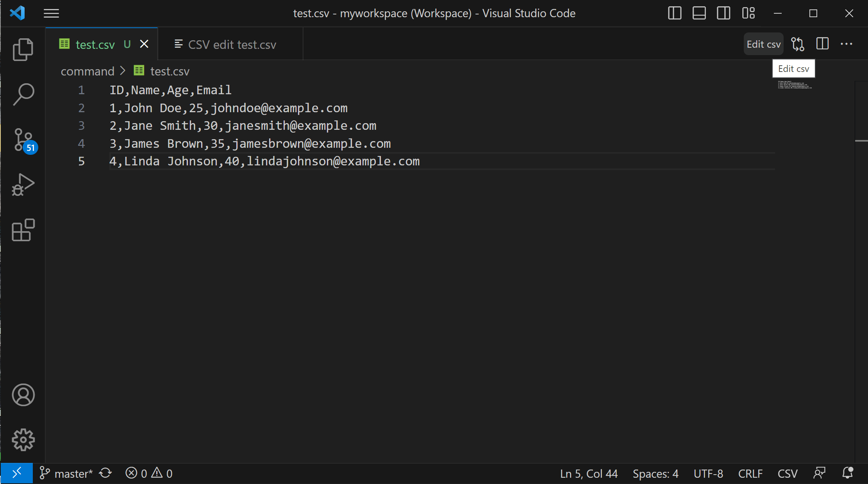Click the Open Changes compare icon
868x484 pixels.
tap(798, 44)
